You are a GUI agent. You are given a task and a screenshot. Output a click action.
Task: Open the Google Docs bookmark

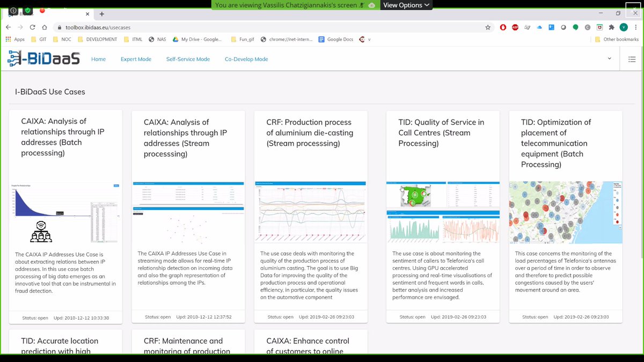tap(336, 39)
